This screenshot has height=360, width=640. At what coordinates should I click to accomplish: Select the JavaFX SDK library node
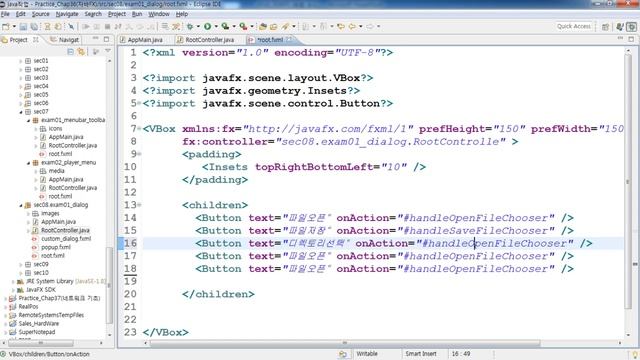[x=40, y=290]
